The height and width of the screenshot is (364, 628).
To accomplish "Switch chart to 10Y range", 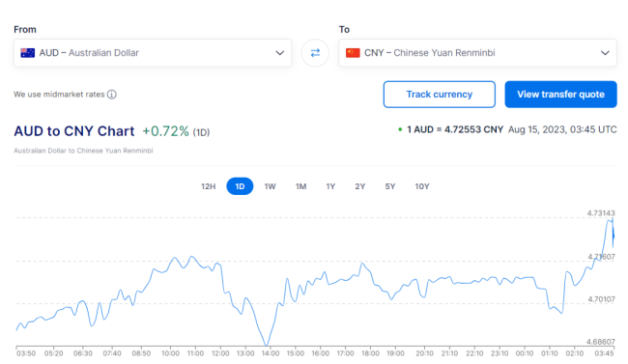I will 422,186.
